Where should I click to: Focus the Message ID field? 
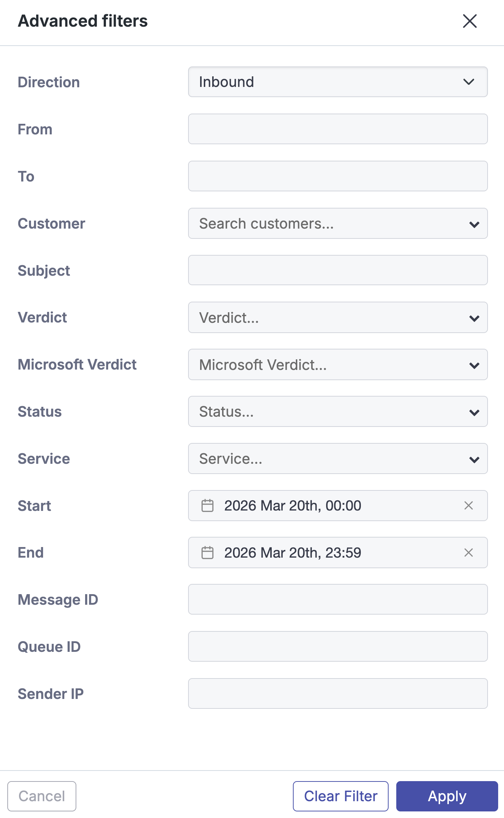[337, 599]
